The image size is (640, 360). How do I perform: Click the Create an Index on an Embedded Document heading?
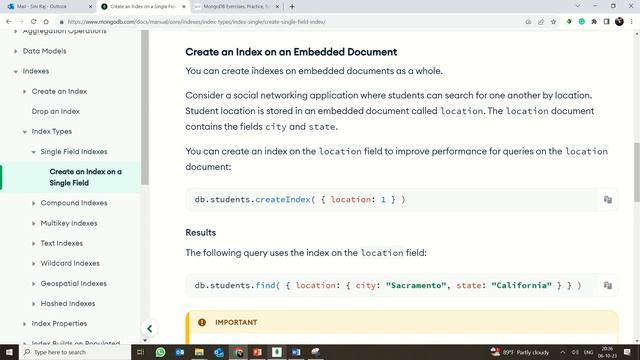291,52
